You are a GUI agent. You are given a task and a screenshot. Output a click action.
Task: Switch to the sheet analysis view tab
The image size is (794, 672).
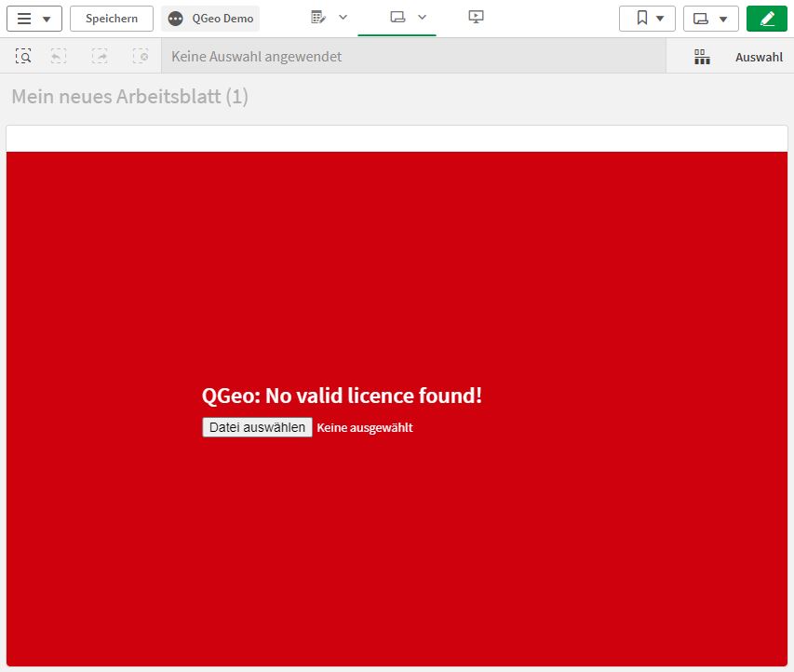pos(397,18)
